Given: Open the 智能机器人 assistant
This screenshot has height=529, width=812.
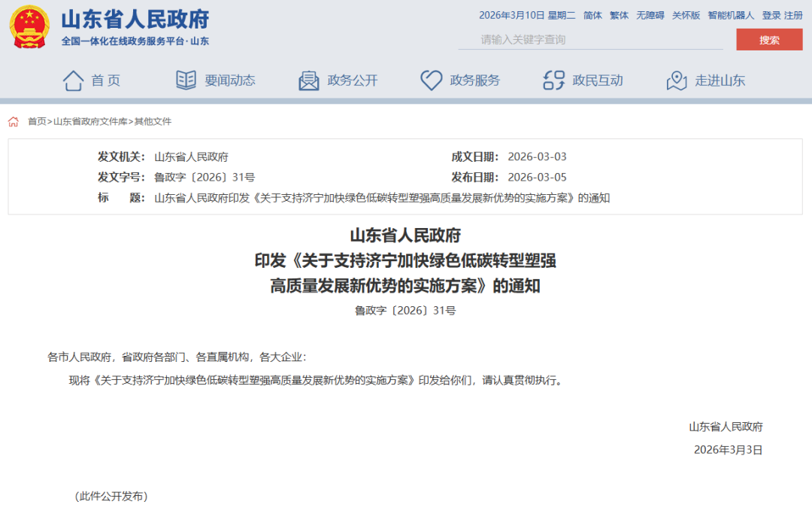Looking at the screenshot, I should coord(729,14).
